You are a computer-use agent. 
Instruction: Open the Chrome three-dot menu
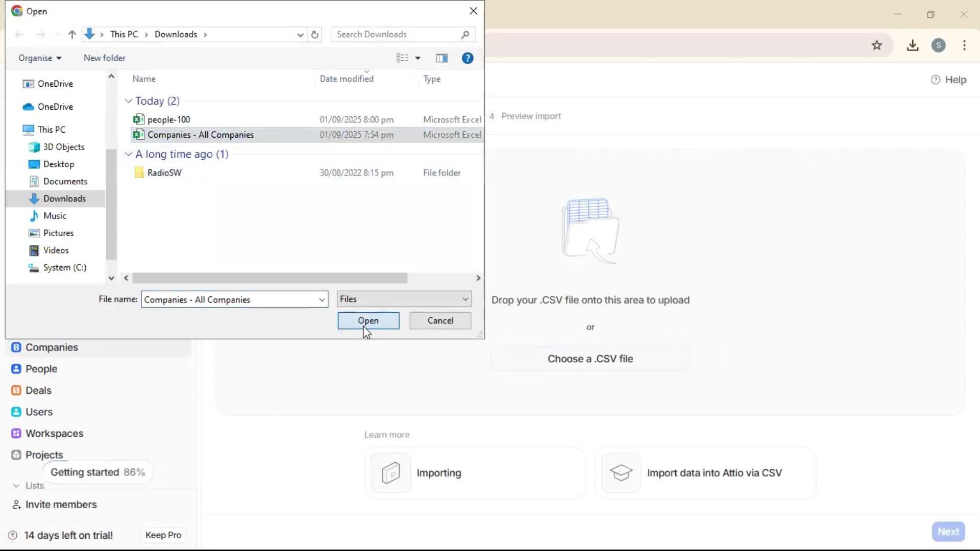click(964, 45)
